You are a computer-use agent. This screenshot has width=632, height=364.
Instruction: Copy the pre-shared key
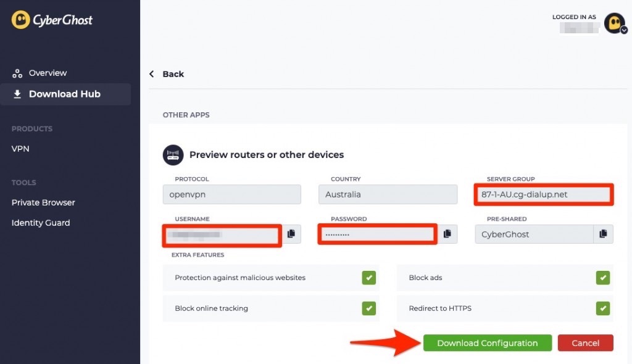pos(604,234)
